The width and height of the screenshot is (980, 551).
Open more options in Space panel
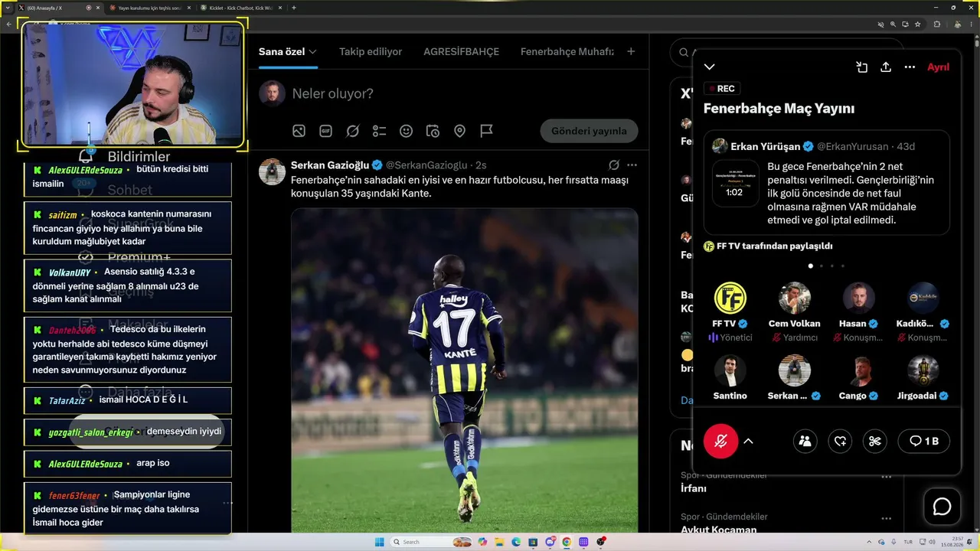click(x=910, y=67)
